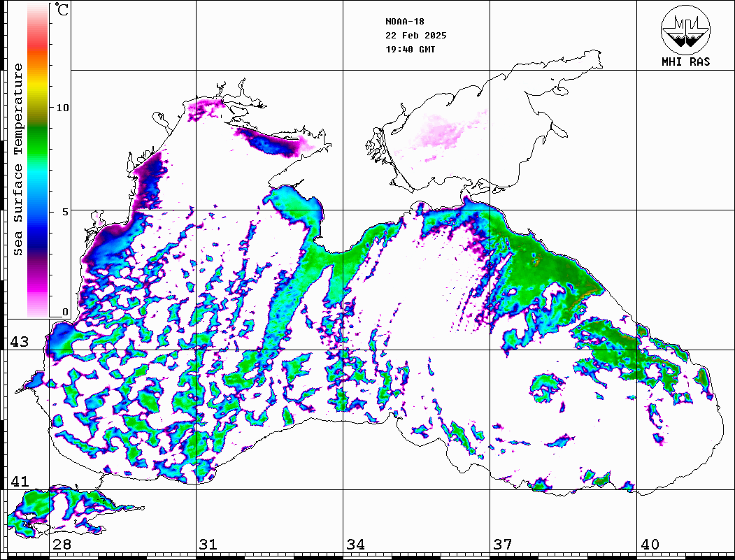Click the "5" tick on the temperature scale
The width and height of the screenshot is (735, 560).
coord(65,212)
